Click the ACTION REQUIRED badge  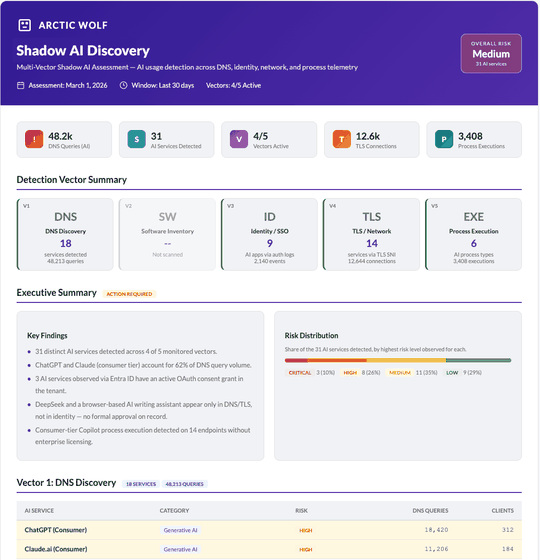tap(129, 294)
